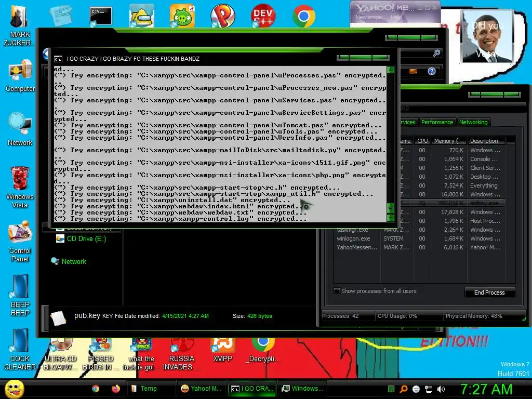This screenshot has height=399, width=532.
Task: Sort processes by the CPU column
Action: coord(422,141)
